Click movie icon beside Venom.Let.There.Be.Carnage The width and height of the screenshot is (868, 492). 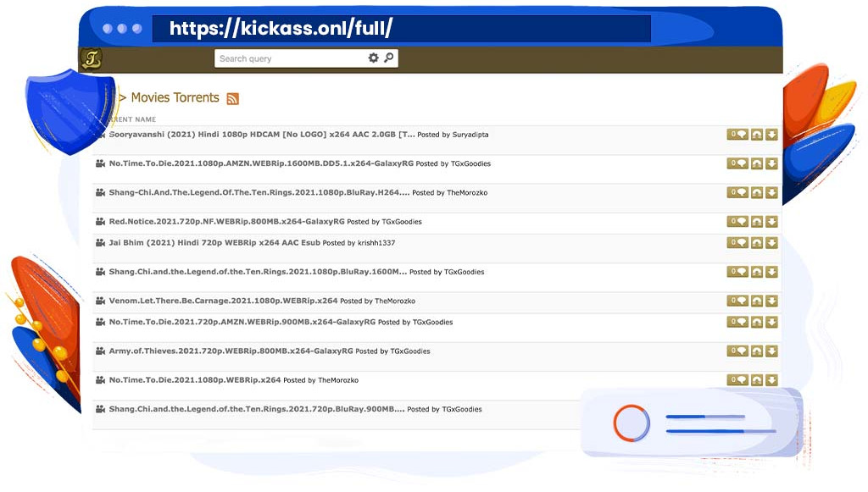[x=100, y=300]
